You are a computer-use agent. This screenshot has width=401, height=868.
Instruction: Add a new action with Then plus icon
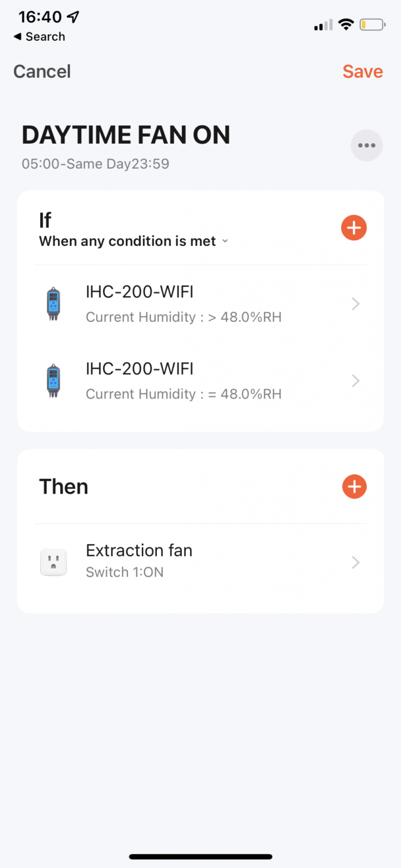pos(354,487)
